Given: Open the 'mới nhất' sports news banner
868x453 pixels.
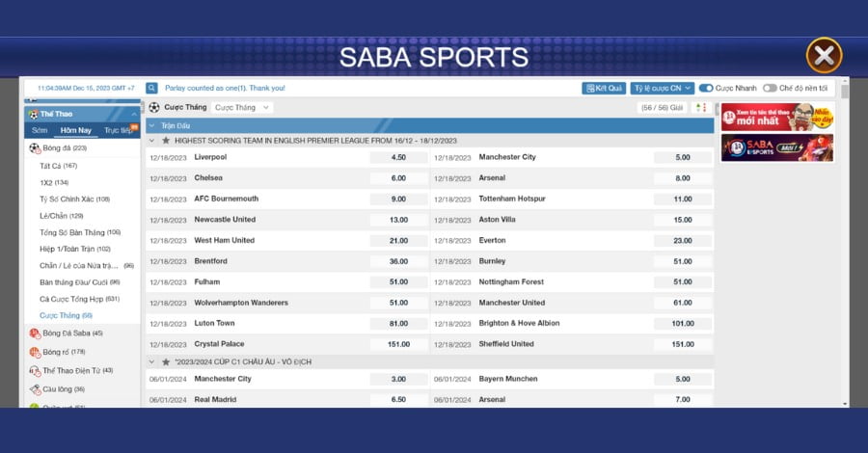Looking at the screenshot, I should pos(777,118).
